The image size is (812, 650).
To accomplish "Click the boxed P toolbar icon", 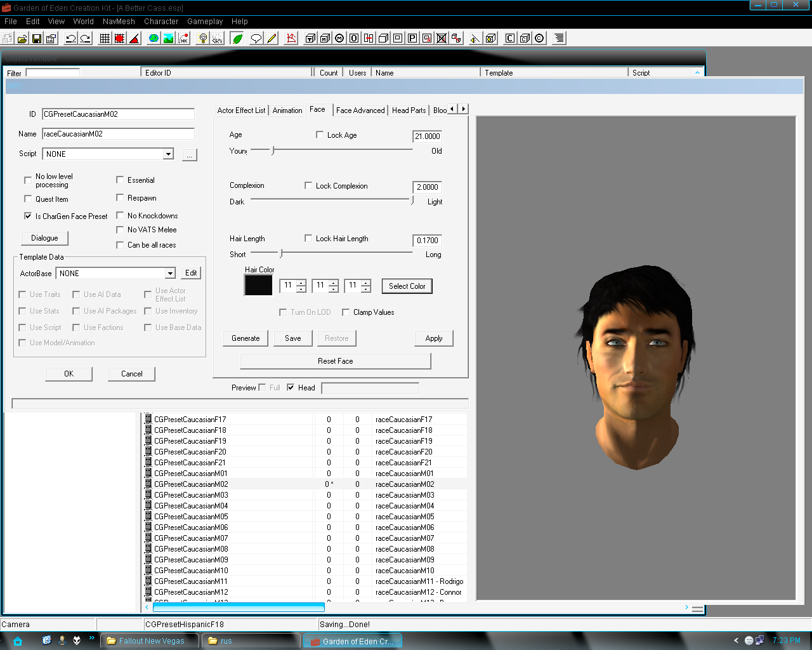I will (412, 39).
